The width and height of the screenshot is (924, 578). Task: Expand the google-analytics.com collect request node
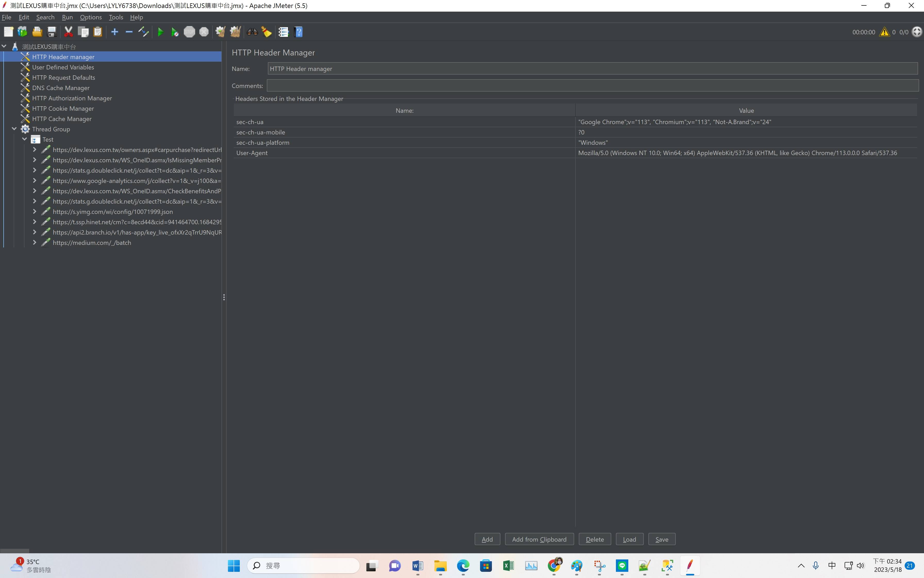(x=35, y=180)
